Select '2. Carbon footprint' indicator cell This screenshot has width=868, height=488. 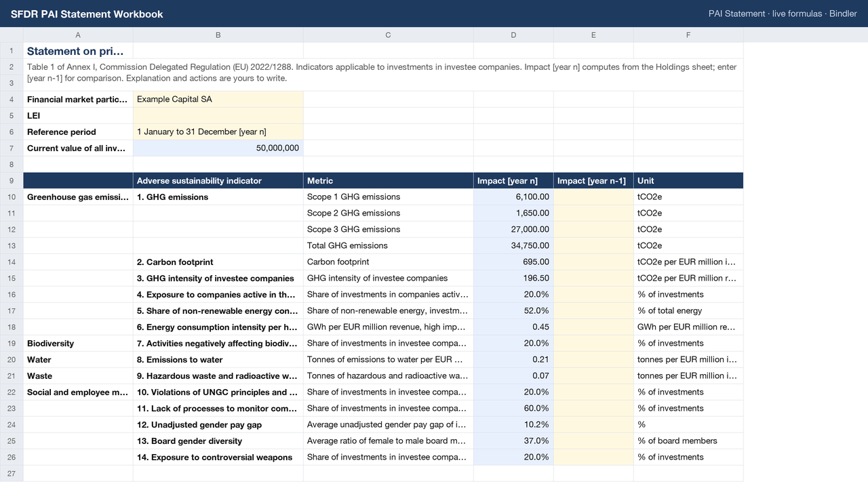coord(218,262)
